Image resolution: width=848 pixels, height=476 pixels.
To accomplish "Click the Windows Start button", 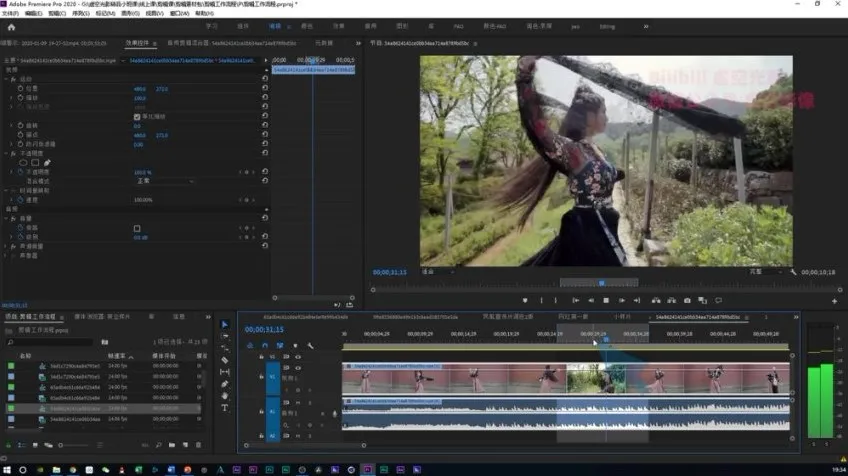I will click(7, 469).
